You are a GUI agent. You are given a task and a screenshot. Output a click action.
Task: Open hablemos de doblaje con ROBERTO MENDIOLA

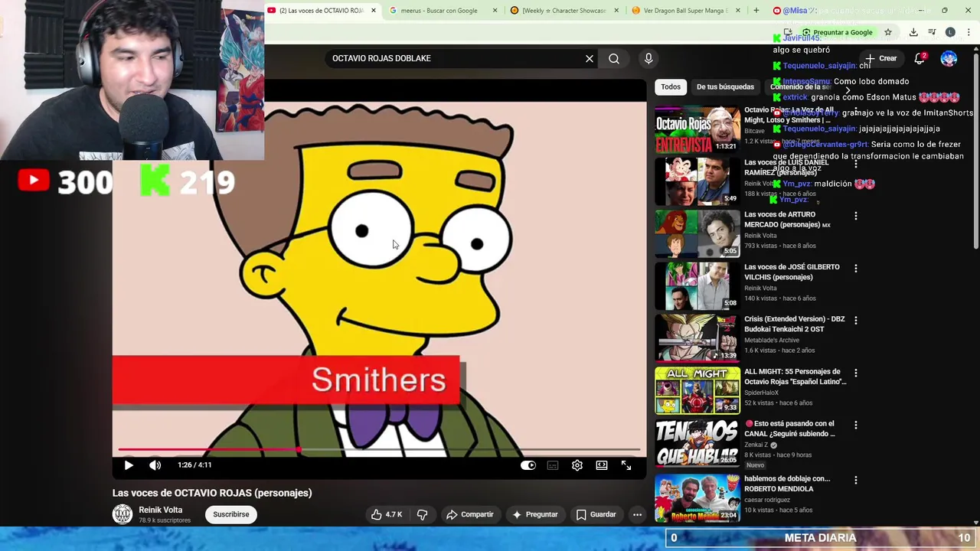(697, 497)
